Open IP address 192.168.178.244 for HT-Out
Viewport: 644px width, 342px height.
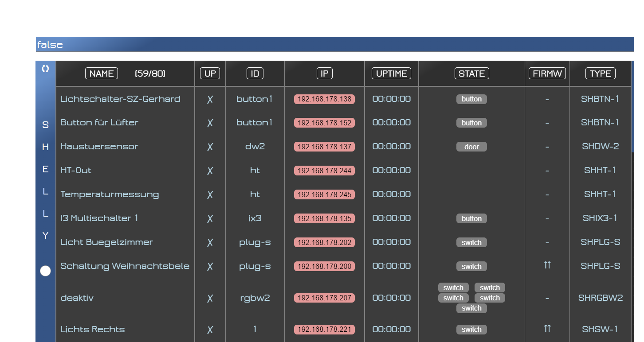point(324,171)
